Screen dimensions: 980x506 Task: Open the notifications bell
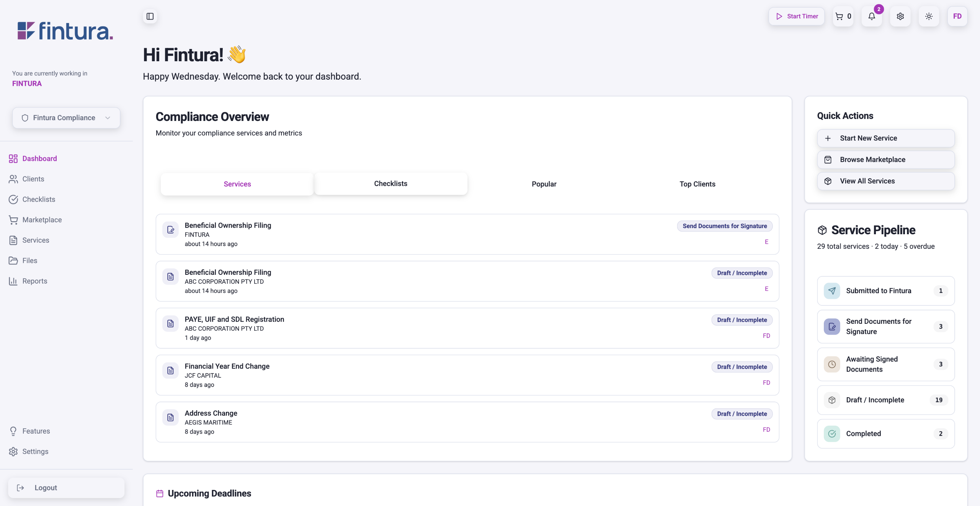872,16
